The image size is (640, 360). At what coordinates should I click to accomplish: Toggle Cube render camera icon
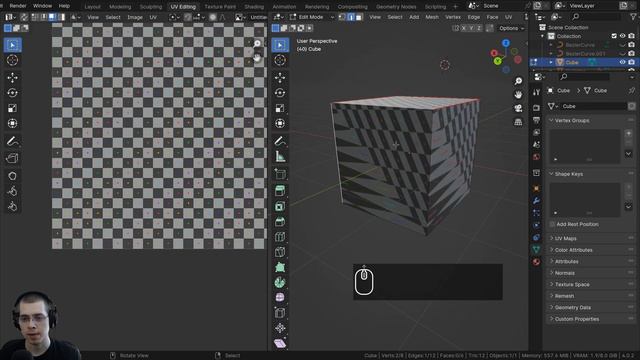point(631,62)
